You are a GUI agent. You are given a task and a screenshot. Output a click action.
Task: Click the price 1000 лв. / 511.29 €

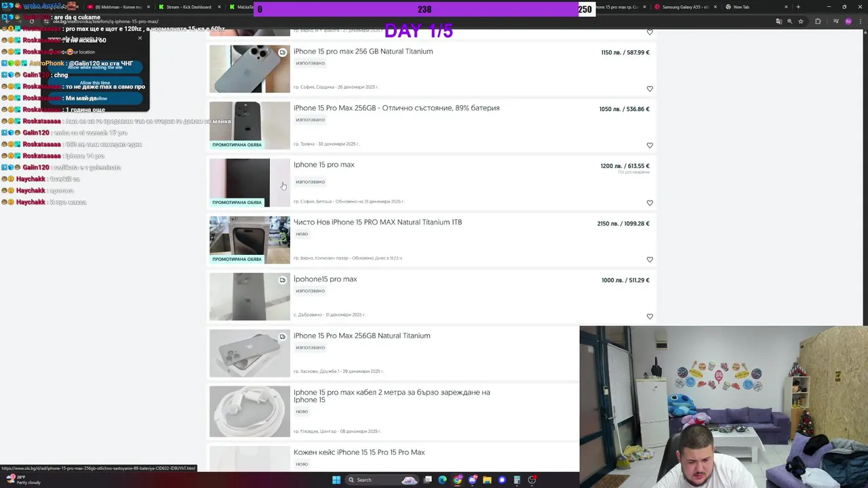[625, 281]
